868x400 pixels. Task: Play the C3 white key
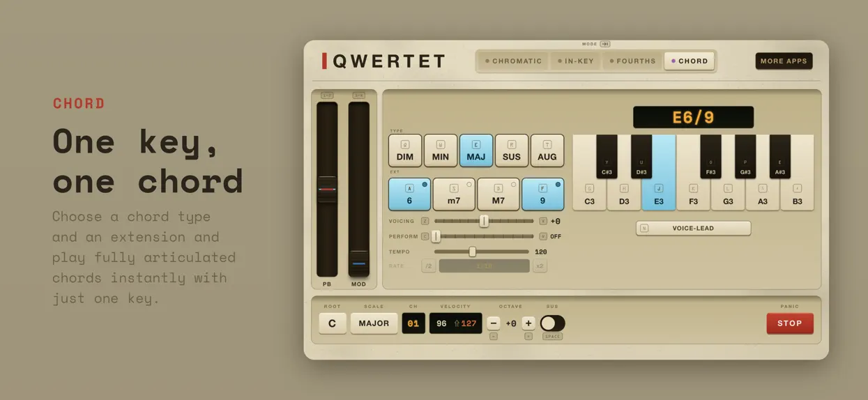coord(590,196)
